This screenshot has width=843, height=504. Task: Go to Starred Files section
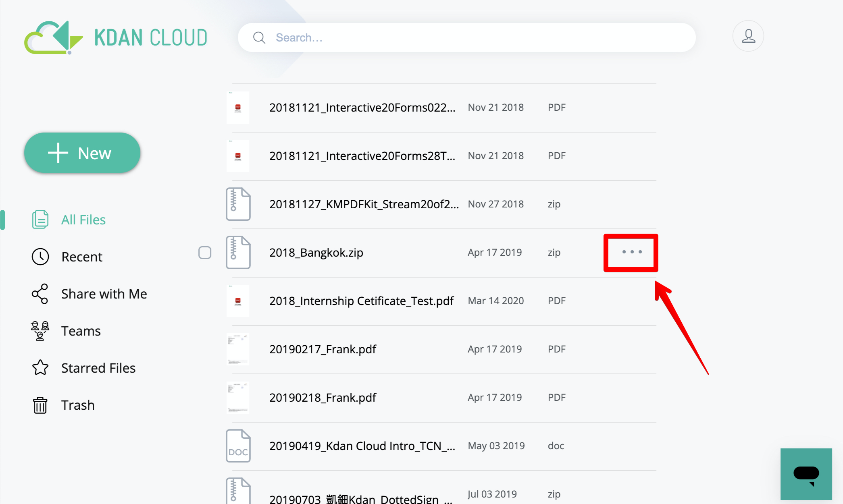pyautogui.click(x=98, y=368)
